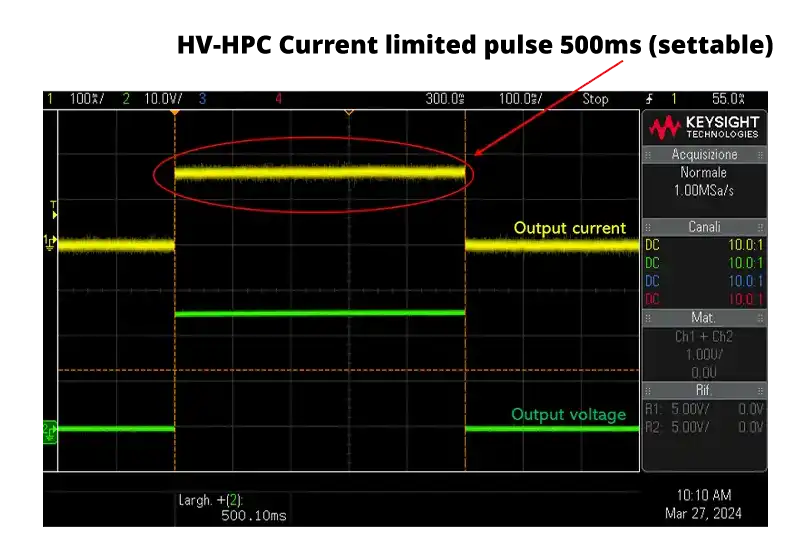811x548 pixels.
Task: Select the yellow DC 10.0:1 channel row
Action: [704, 245]
